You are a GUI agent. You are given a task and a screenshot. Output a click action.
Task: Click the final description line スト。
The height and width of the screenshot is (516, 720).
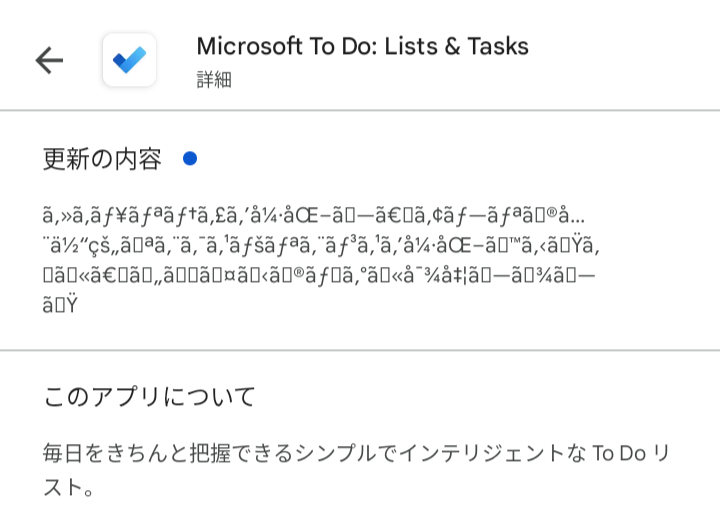pyautogui.click(x=69, y=489)
